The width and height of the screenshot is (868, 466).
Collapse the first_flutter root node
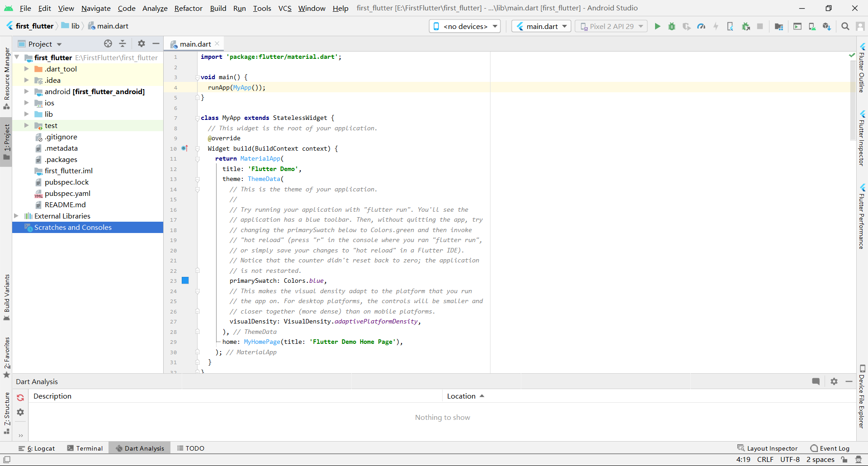click(x=17, y=57)
